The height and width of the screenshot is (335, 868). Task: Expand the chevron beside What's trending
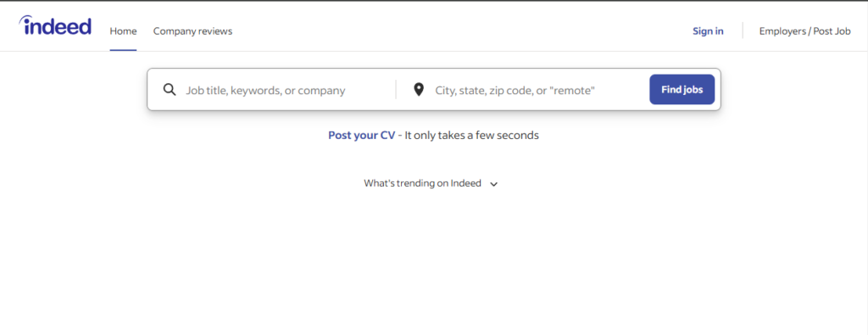494,184
